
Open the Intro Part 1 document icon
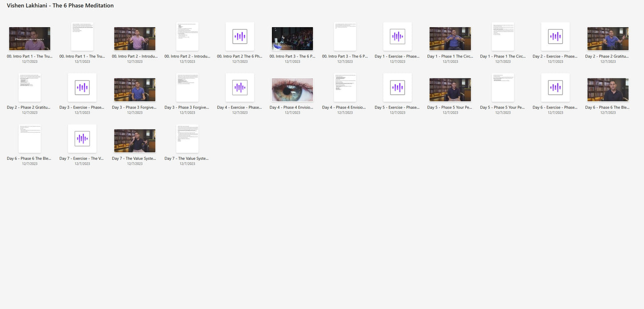(x=82, y=37)
